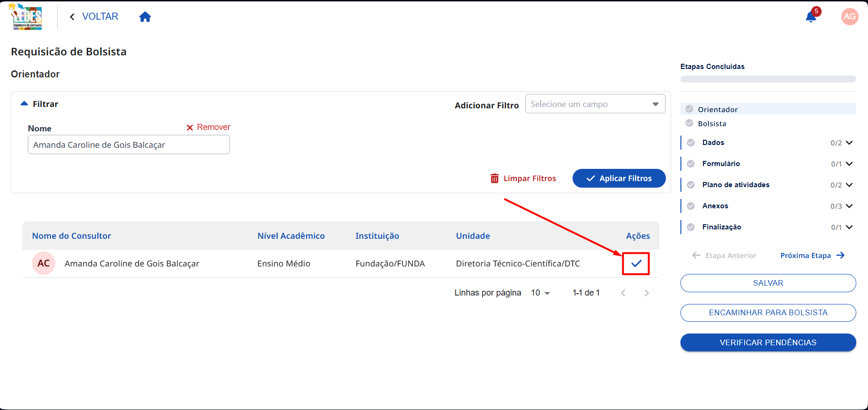The image size is (868, 410).
Task: Click Etapa Anterior
Action: (x=725, y=256)
